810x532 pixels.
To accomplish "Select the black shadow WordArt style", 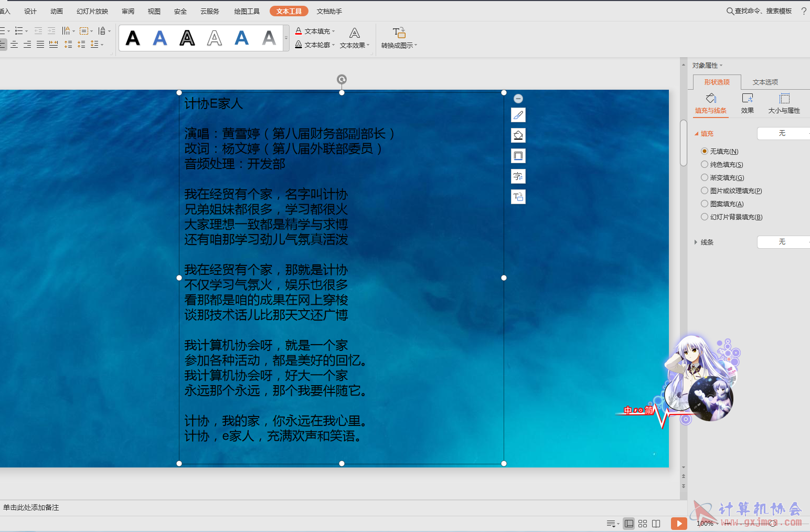I will pos(133,38).
